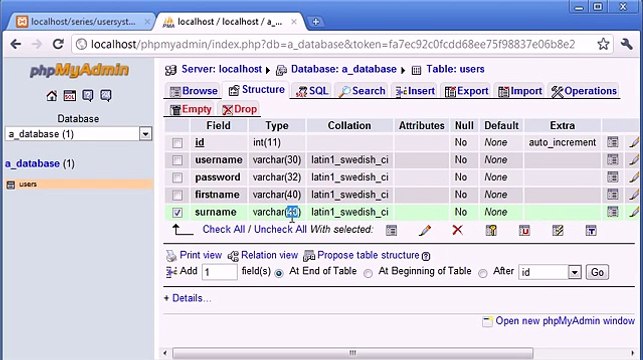Open the phpMyAdmin documentation icon in sidebar
Screen dimensions: 643x360
(x=88, y=96)
